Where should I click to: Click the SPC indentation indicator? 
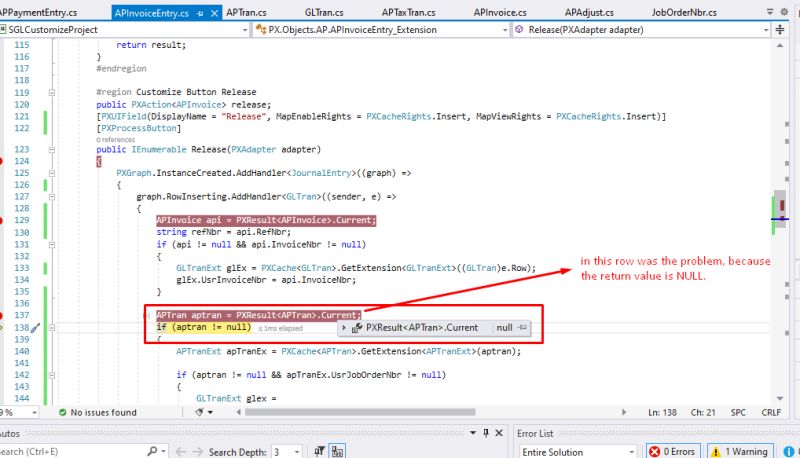738,413
